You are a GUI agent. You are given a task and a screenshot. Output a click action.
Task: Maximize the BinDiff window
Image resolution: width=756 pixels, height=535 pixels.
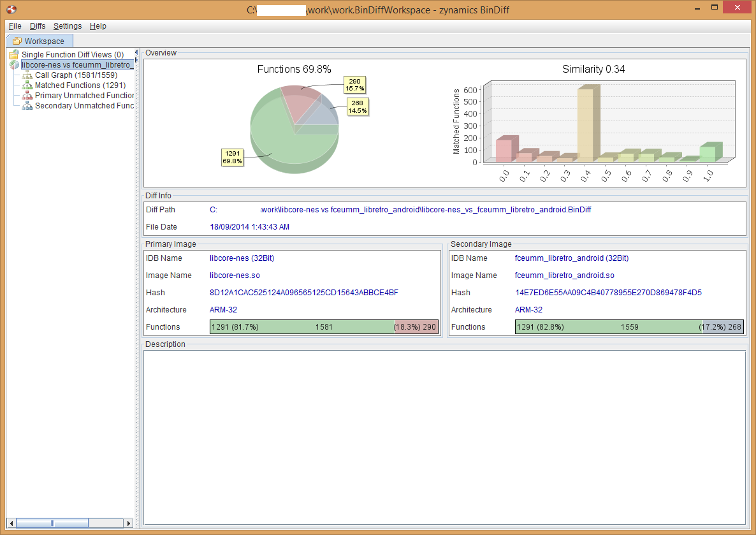tap(715, 7)
